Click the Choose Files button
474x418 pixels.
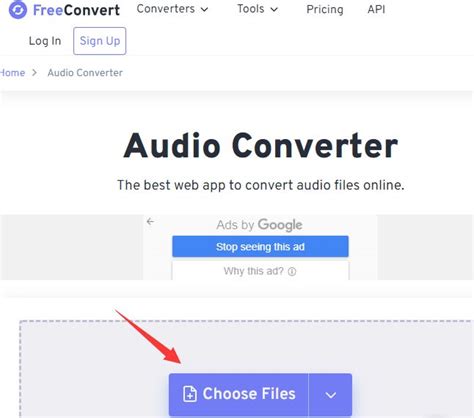[x=239, y=395]
